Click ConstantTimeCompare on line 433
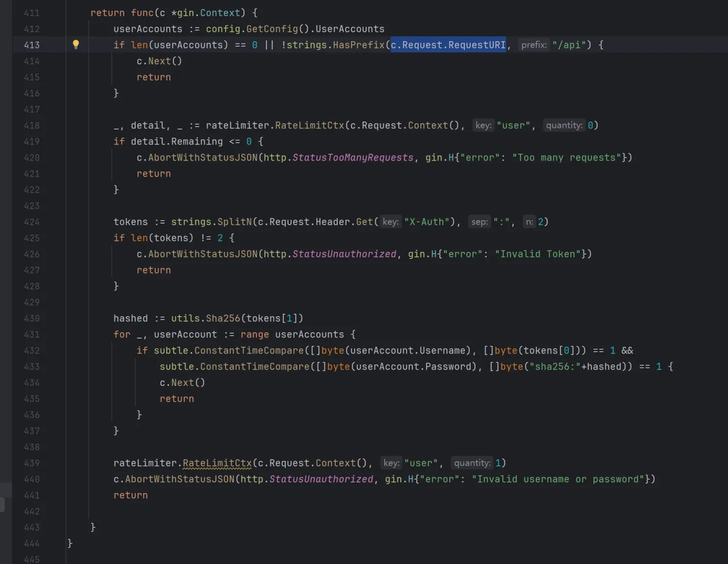The width and height of the screenshot is (728, 564). (255, 367)
